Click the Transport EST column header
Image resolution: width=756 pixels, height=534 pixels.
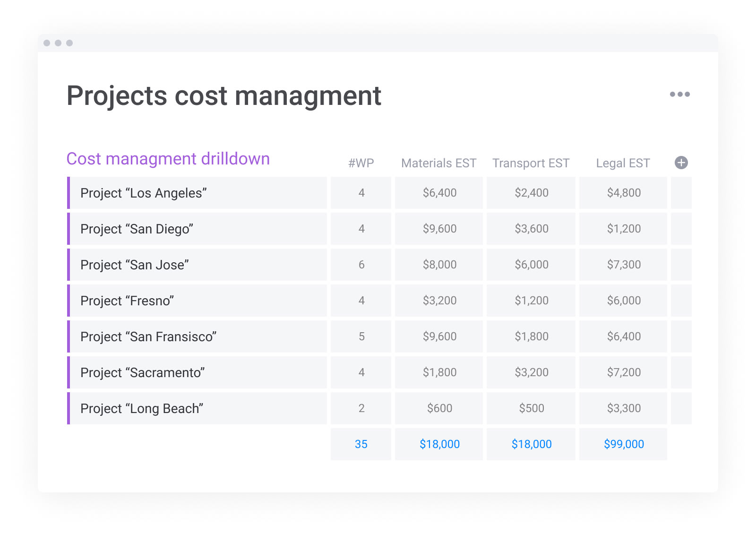(x=531, y=163)
